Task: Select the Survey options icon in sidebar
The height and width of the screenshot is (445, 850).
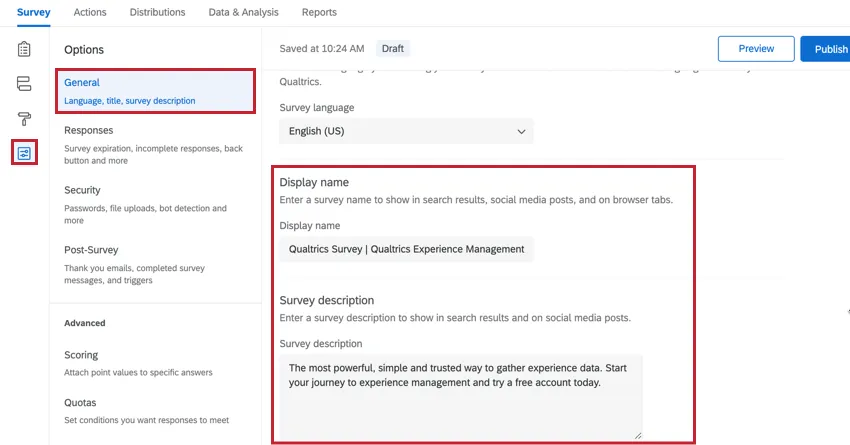Action: pyautogui.click(x=24, y=153)
